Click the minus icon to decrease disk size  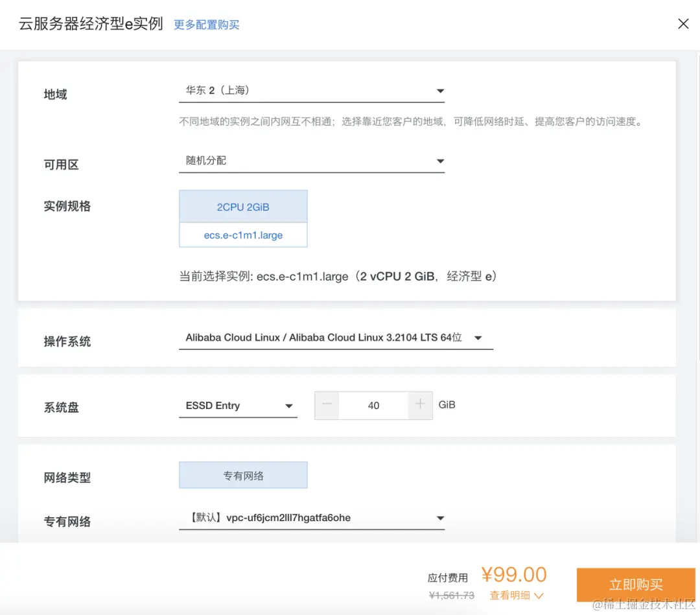[x=327, y=405]
